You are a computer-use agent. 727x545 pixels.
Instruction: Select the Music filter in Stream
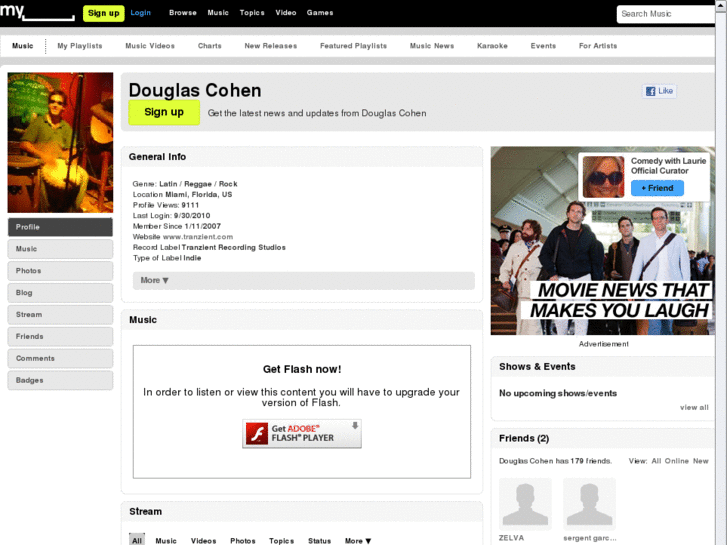pos(166,541)
